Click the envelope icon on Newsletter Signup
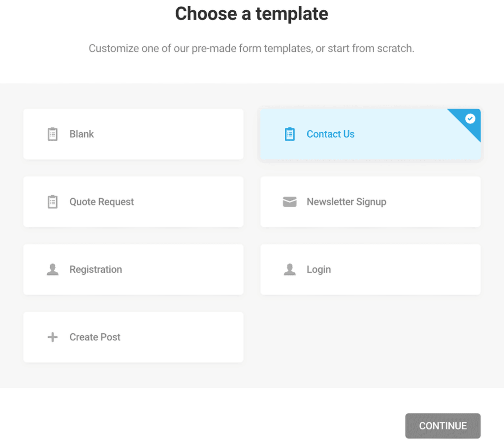This screenshot has height=442, width=504. (x=289, y=202)
